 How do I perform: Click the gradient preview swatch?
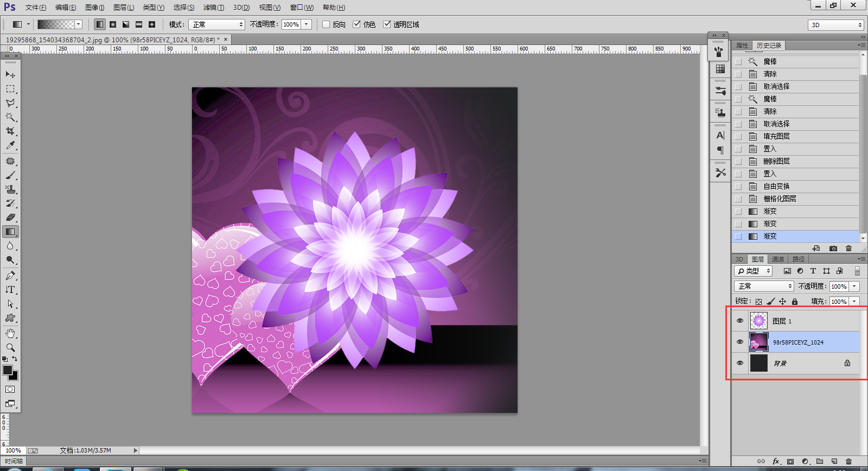coord(56,24)
